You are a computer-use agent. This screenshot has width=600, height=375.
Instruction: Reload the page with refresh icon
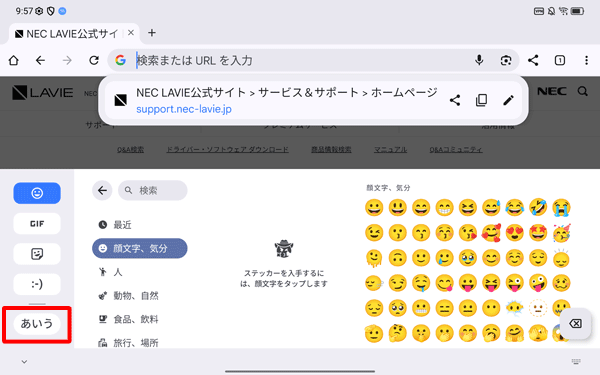click(x=94, y=60)
